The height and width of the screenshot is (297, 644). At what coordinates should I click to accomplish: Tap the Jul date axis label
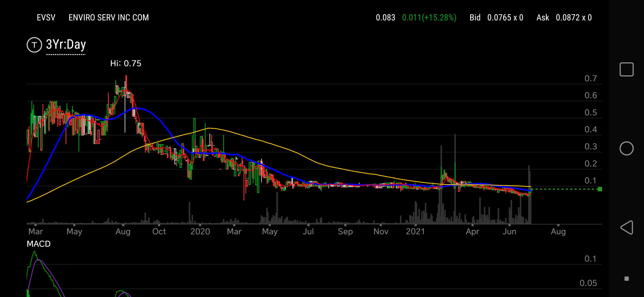(x=308, y=232)
